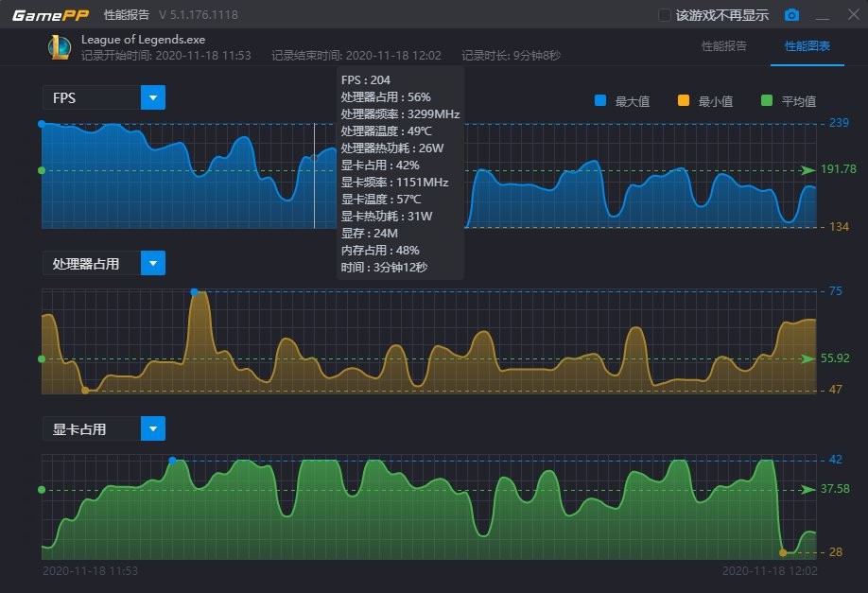Viewport: 868px width, 593px height.
Task: Click the green average arrow on GPU usage chart
Action: click(x=807, y=490)
